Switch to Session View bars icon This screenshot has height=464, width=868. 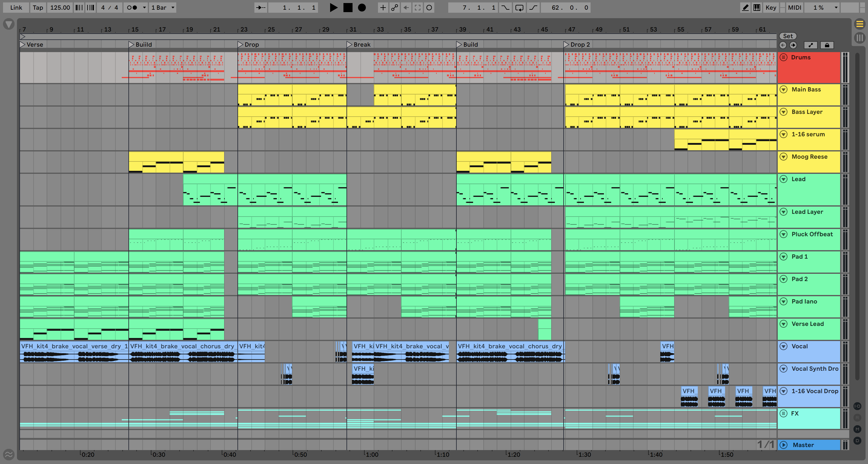pos(860,37)
